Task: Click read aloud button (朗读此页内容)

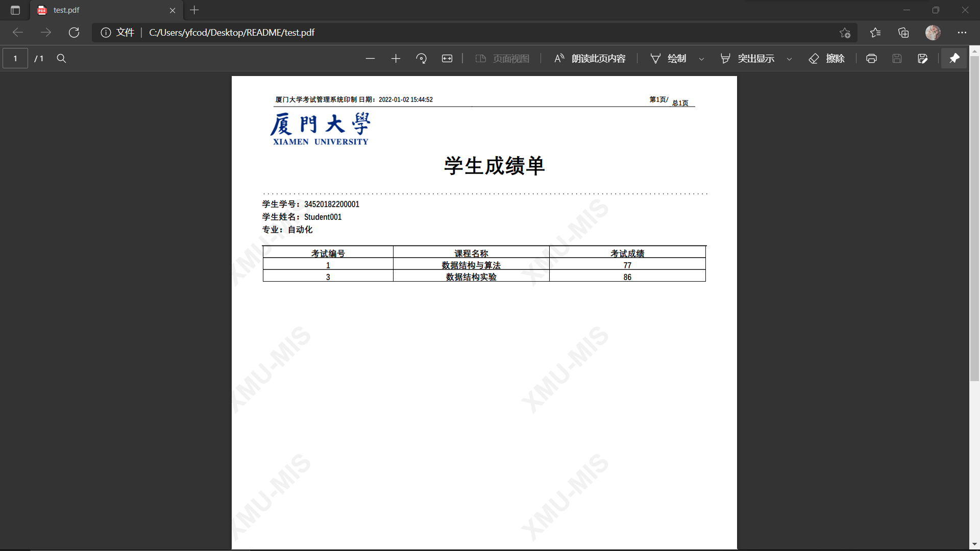Action: point(590,59)
